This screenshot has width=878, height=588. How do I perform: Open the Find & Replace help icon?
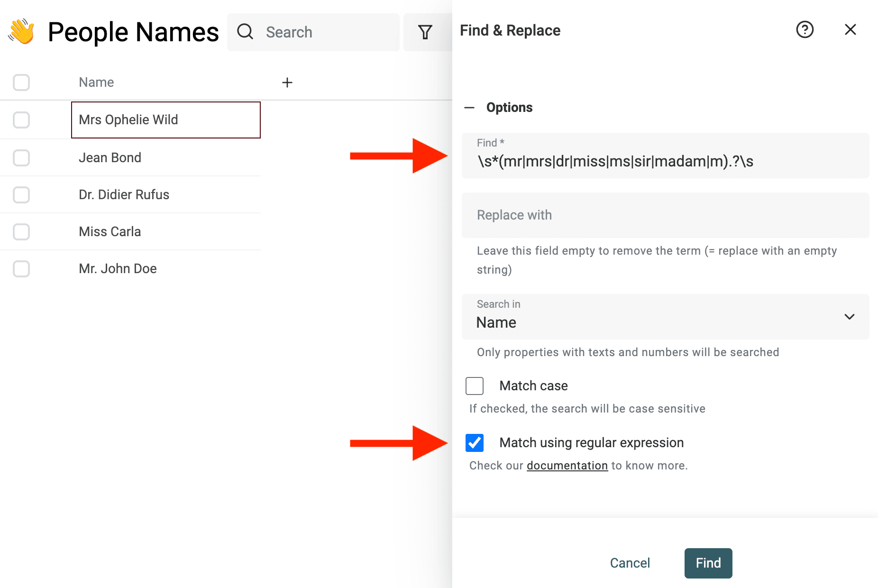click(805, 30)
